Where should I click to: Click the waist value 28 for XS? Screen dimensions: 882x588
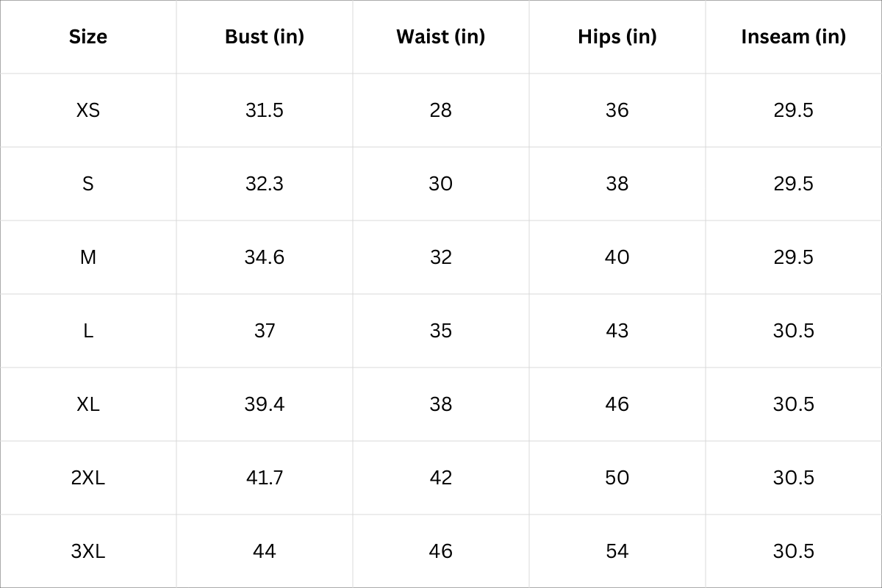[x=440, y=110]
